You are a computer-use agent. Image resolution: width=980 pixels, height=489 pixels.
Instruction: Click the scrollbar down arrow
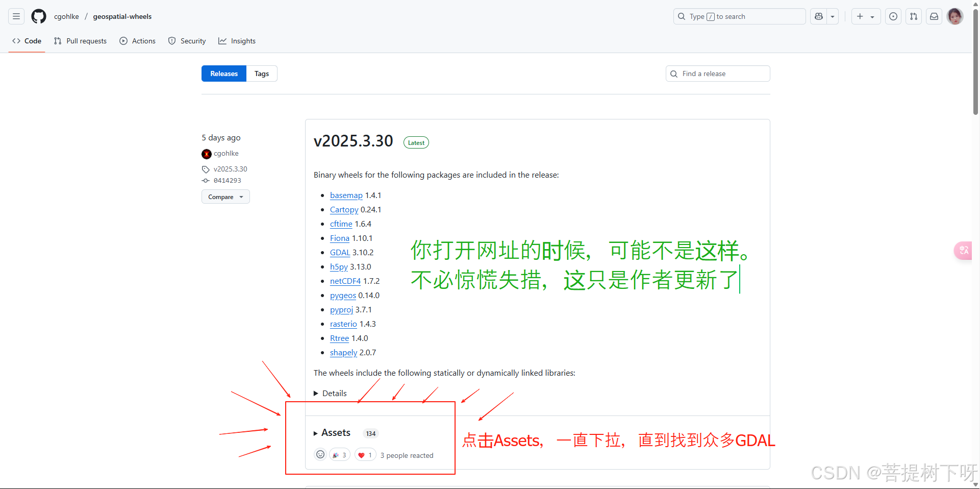tap(975, 484)
